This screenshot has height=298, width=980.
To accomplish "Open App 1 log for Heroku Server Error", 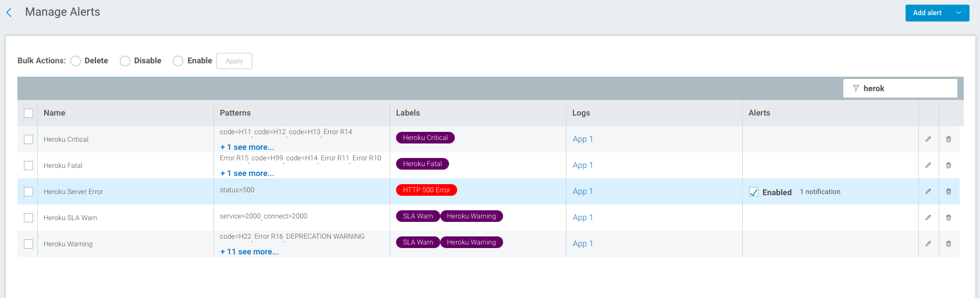I will click(583, 191).
